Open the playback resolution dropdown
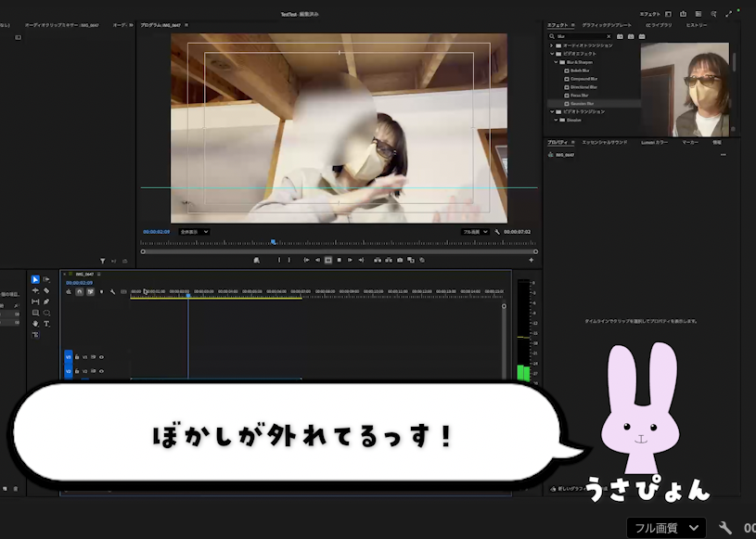This screenshot has width=756, height=539. (475, 232)
